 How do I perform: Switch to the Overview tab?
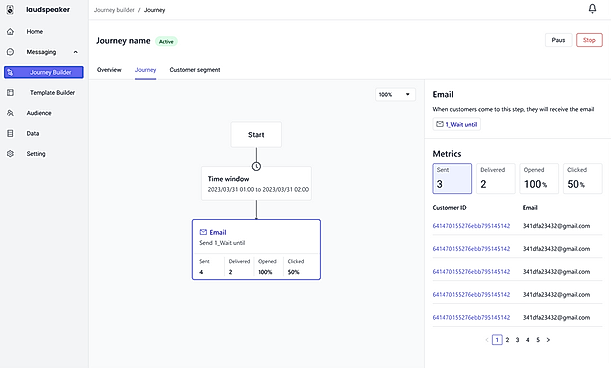tap(109, 70)
